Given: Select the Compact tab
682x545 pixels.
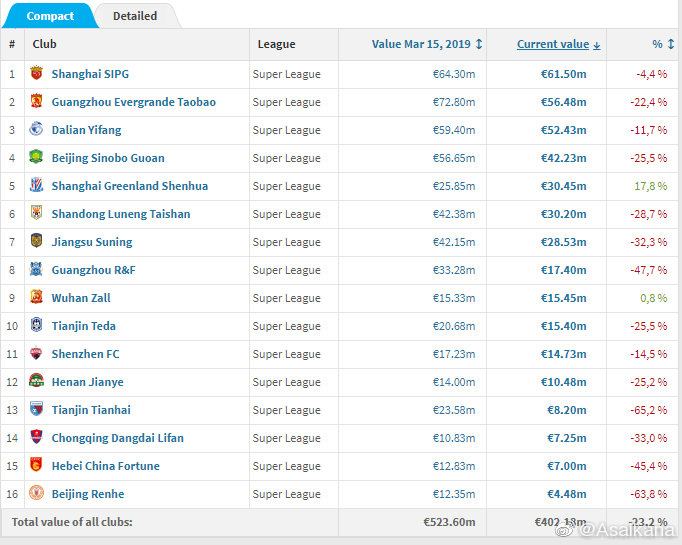Looking at the screenshot, I should tap(49, 16).
